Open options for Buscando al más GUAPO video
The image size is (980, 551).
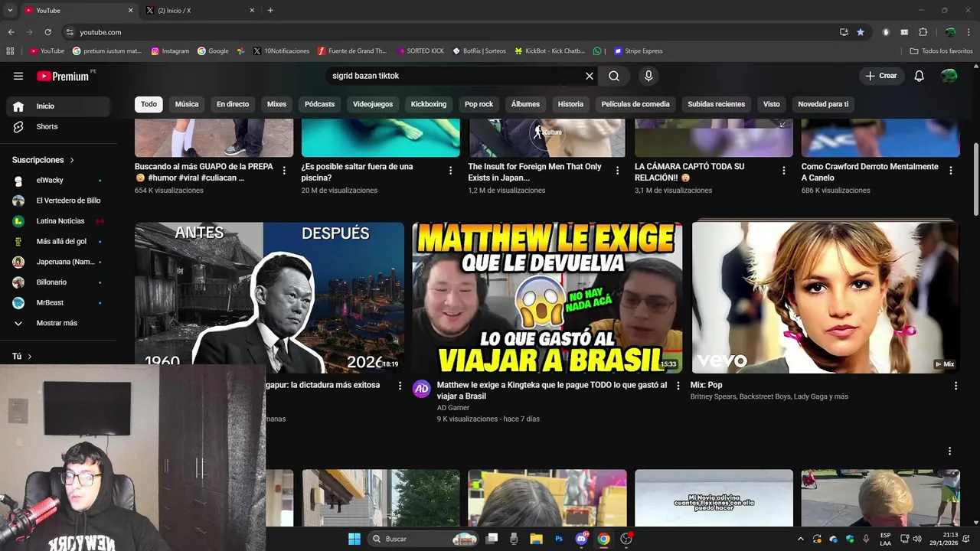coord(284,171)
